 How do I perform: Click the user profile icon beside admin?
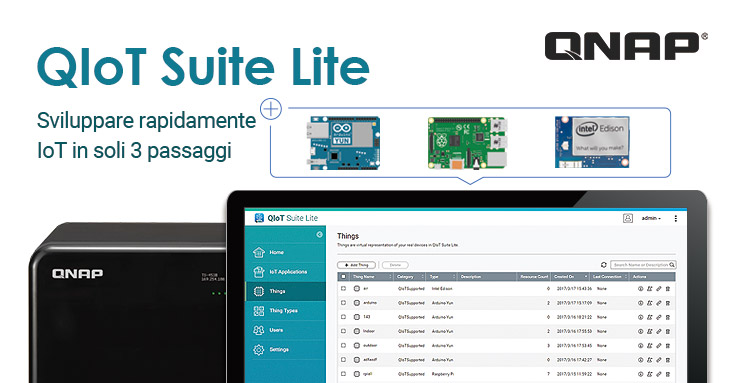click(x=628, y=218)
